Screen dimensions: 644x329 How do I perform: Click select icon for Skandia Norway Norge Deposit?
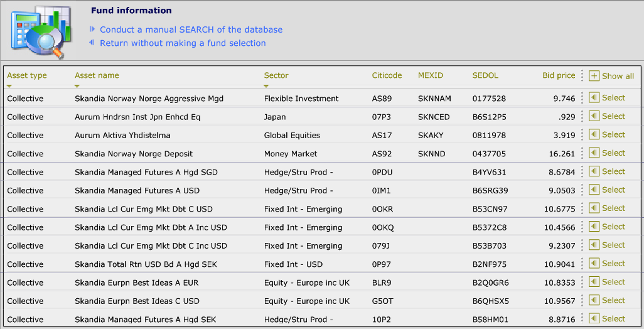point(594,153)
